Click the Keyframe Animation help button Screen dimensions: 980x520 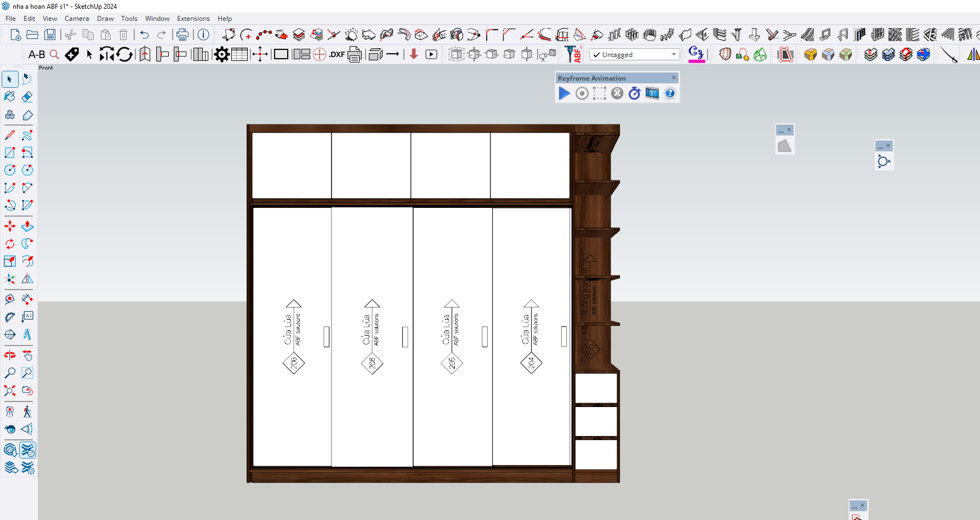point(670,94)
